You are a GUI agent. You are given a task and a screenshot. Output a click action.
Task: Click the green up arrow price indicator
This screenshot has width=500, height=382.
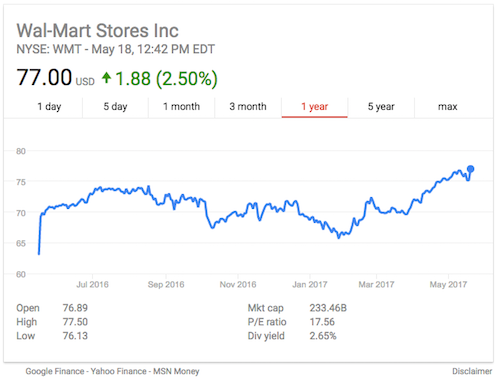tap(106, 78)
